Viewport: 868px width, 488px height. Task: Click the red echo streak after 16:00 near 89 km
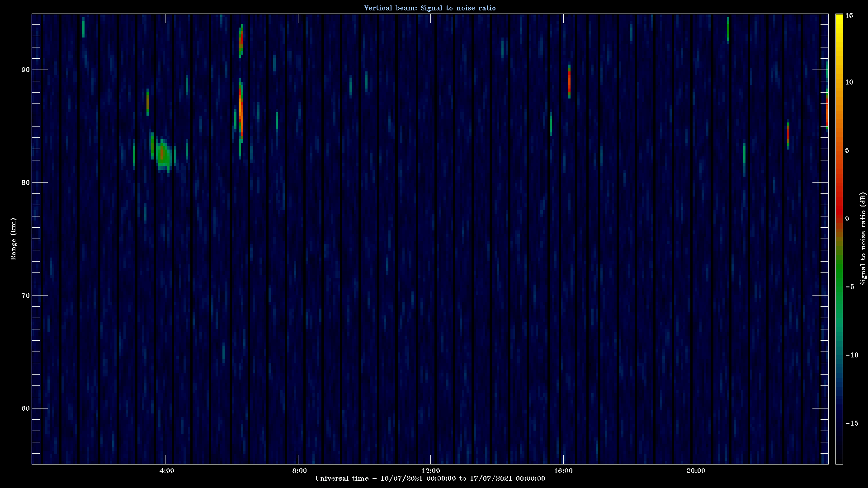click(x=569, y=81)
